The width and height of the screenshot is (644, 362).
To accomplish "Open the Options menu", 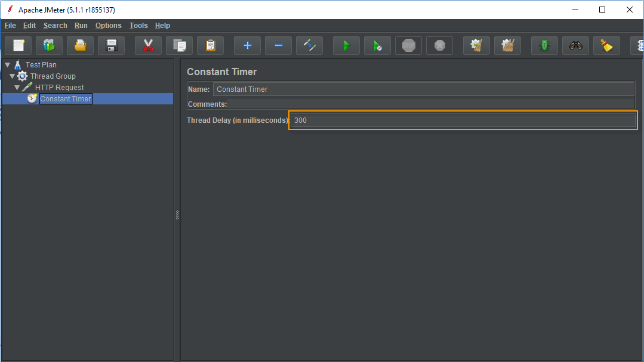I will pyautogui.click(x=108, y=26).
